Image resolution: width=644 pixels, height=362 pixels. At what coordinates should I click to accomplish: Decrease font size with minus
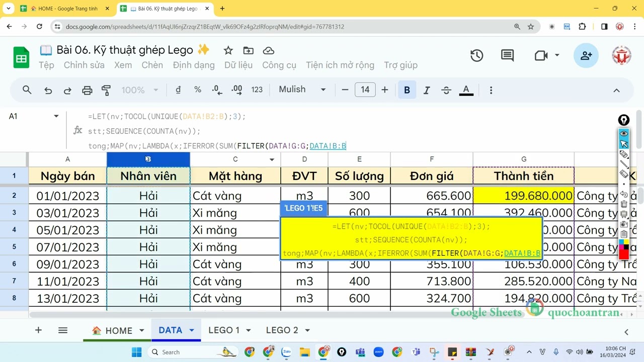click(x=345, y=89)
